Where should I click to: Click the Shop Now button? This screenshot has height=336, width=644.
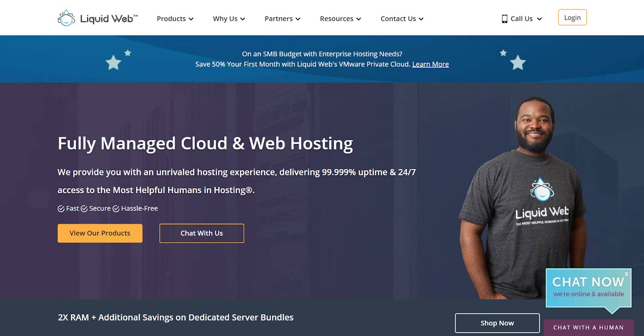(x=497, y=323)
